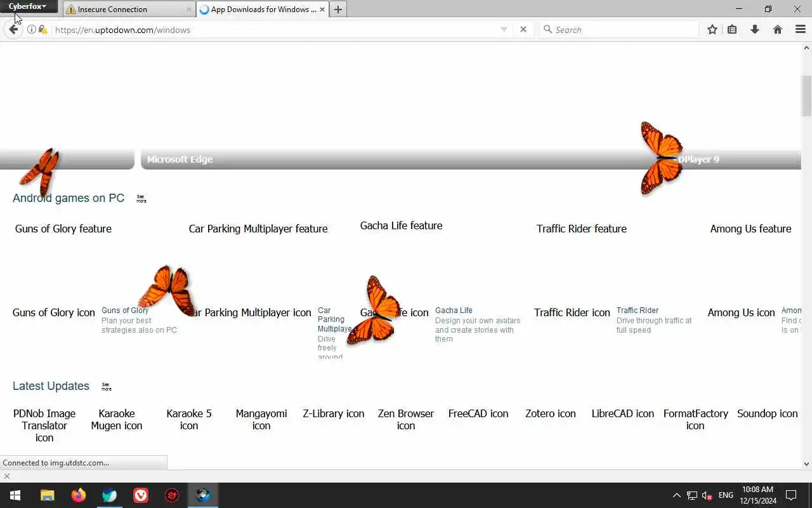Go back with the browser back arrow
This screenshot has width=812, height=508.
pyautogui.click(x=13, y=29)
